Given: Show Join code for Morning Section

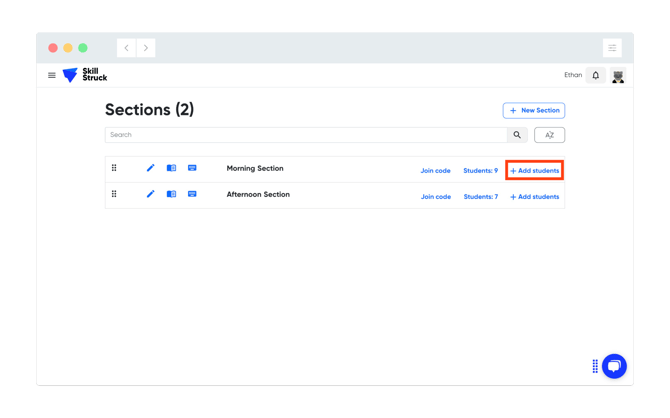Looking at the screenshot, I should pyautogui.click(x=435, y=171).
